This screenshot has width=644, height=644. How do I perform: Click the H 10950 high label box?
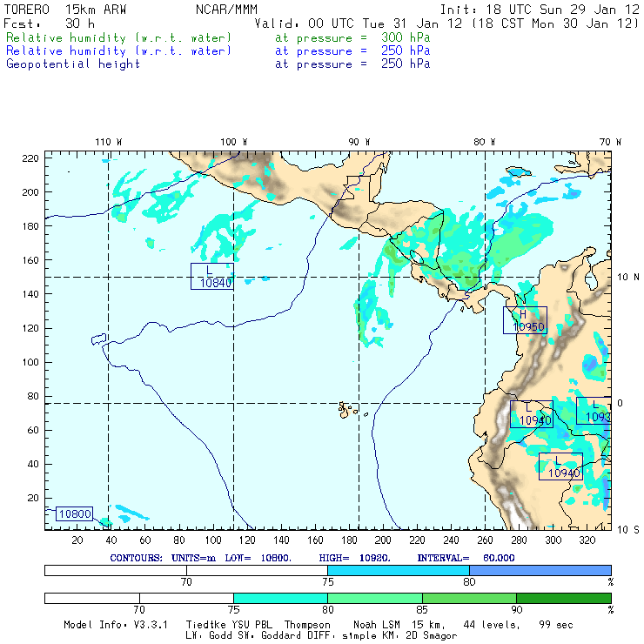click(x=525, y=320)
